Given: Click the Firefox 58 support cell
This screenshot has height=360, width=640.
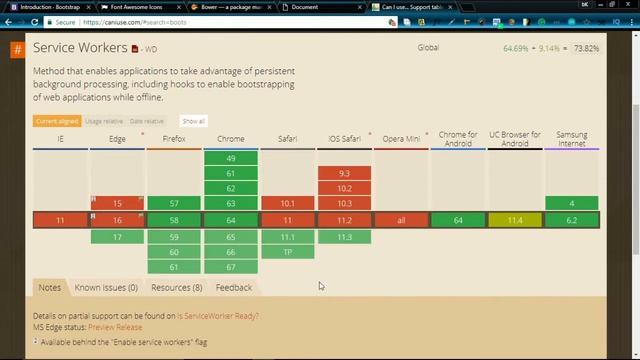Looking at the screenshot, I should pyautogui.click(x=174, y=220).
